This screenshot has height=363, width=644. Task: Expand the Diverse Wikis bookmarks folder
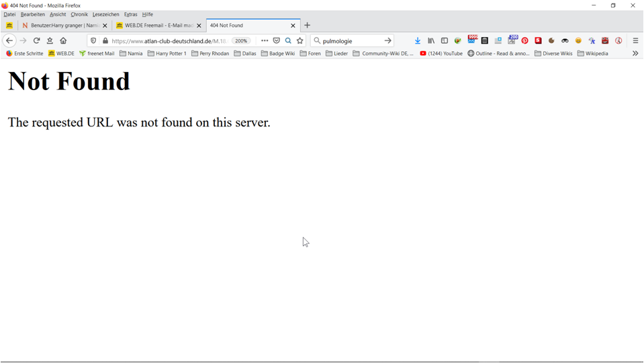point(553,54)
